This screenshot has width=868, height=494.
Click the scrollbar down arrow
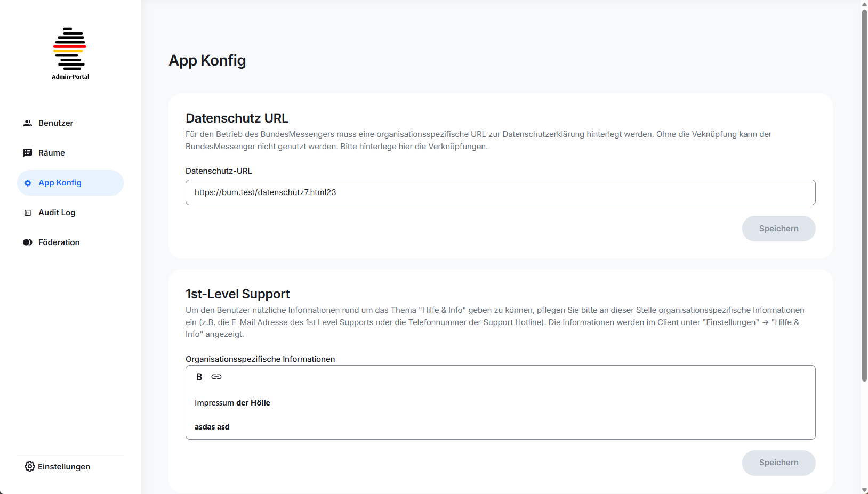pyautogui.click(x=864, y=490)
